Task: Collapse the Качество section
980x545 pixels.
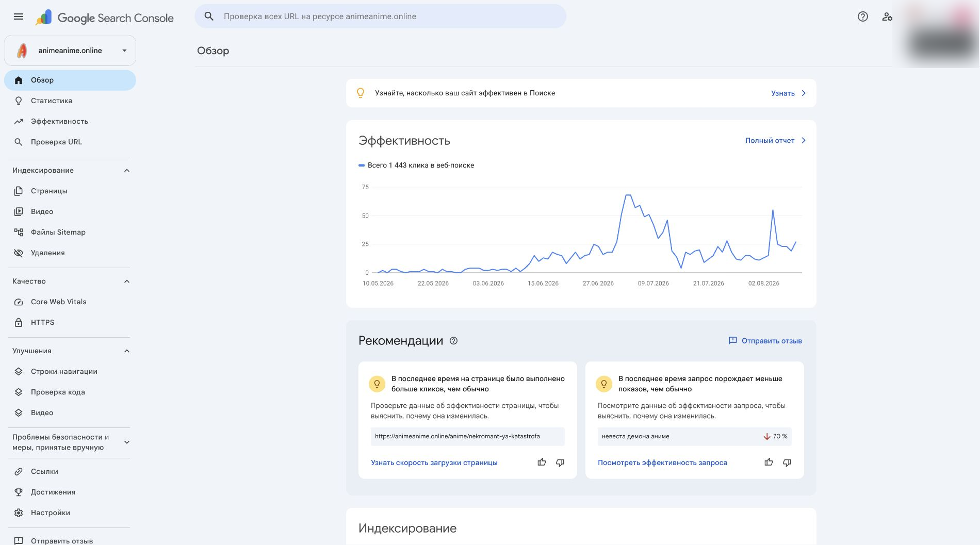Action: (x=127, y=282)
